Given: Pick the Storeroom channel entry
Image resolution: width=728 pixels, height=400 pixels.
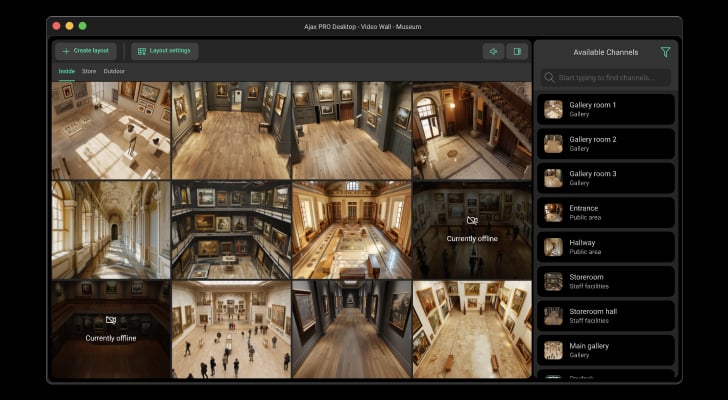Looking at the screenshot, I should 606,281.
